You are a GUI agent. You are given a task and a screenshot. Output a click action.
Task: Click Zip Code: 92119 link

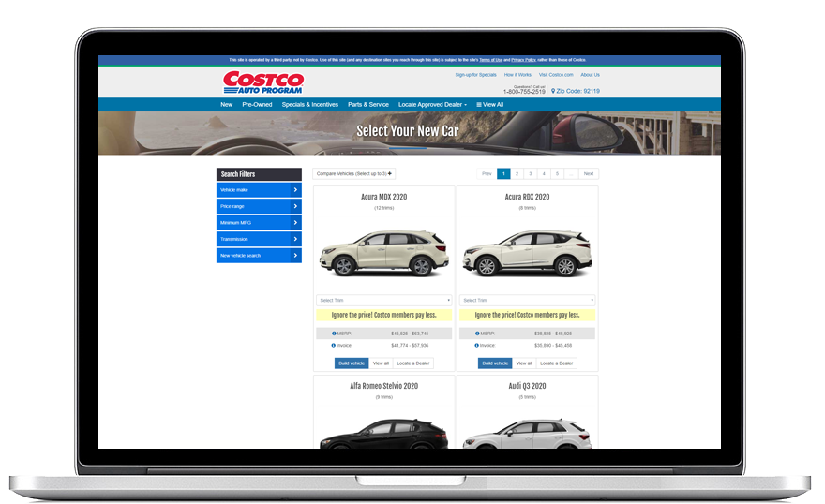576,91
